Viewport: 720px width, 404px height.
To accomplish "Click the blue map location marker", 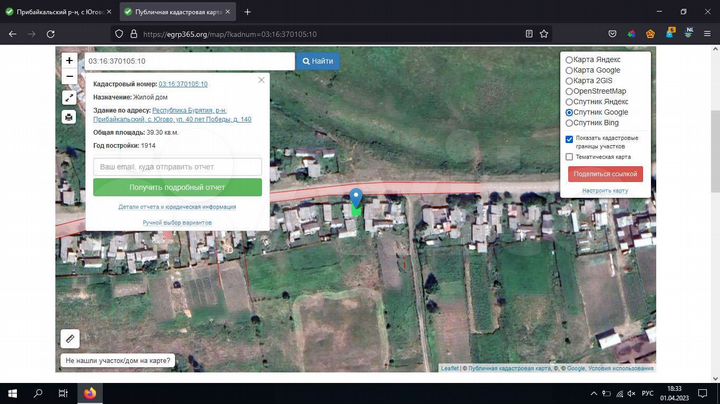I will tap(356, 198).
